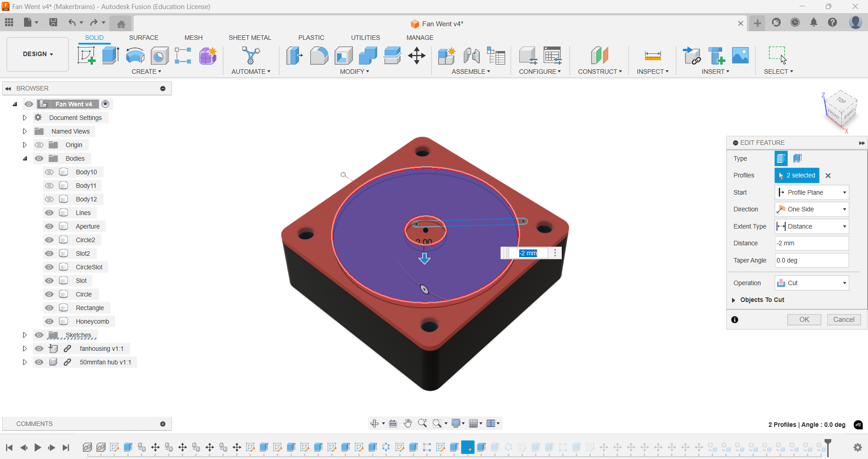Switch to the MESH tab
The width and height of the screenshot is (868, 459).
click(193, 38)
